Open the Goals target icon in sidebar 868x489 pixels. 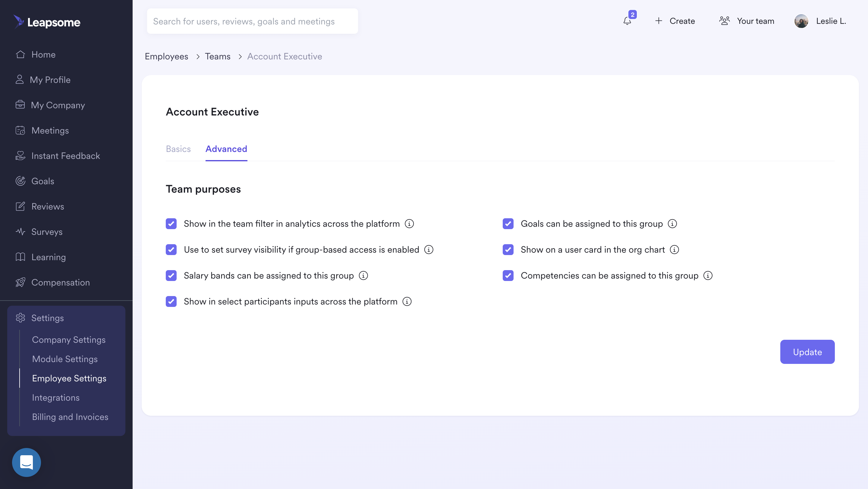click(20, 181)
